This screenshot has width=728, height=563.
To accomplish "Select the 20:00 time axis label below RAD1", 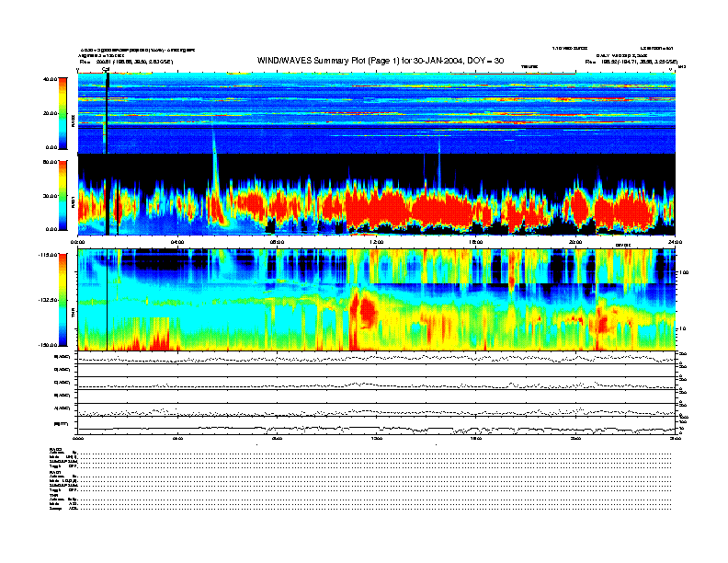I will pyautogui.click(x=574, y=241).
